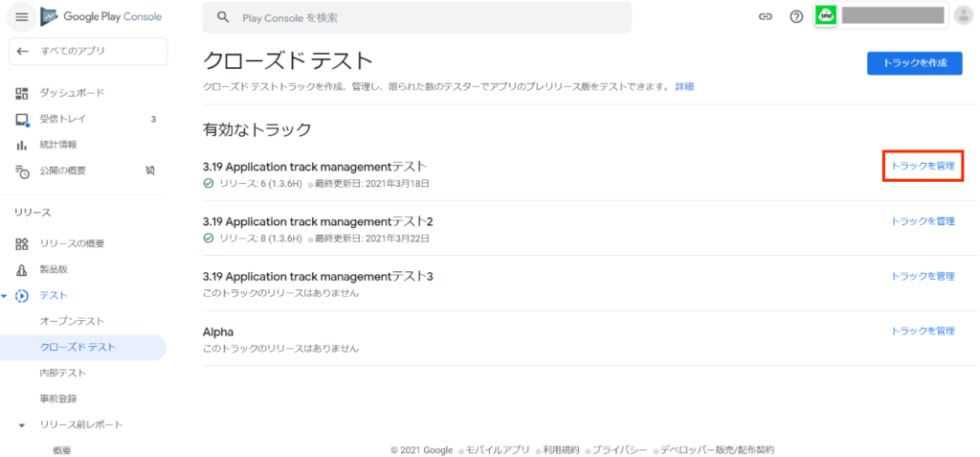Click トラックを管理 for Alpha track
This screenshot has width=980, height=457.
(923, 331)
